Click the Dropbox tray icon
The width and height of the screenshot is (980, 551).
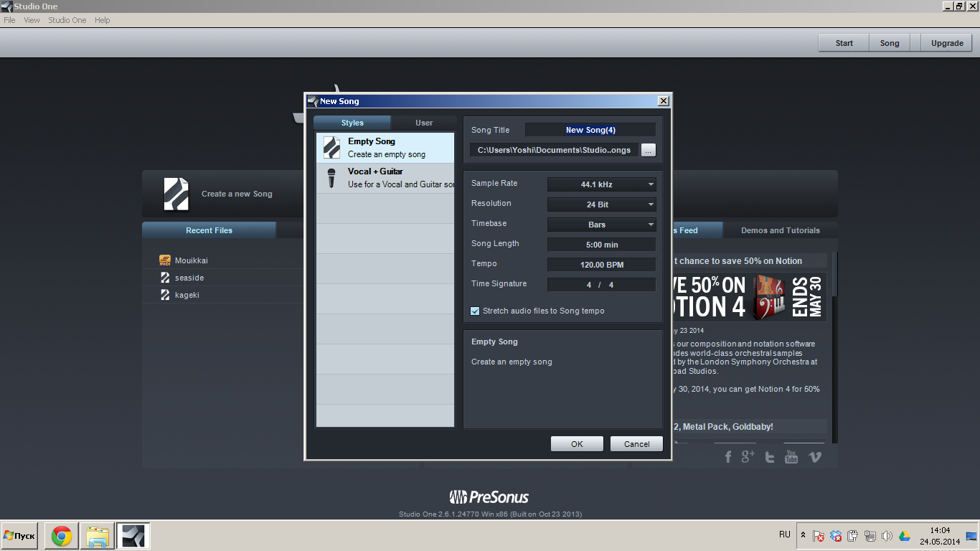(x=836, y=536)
